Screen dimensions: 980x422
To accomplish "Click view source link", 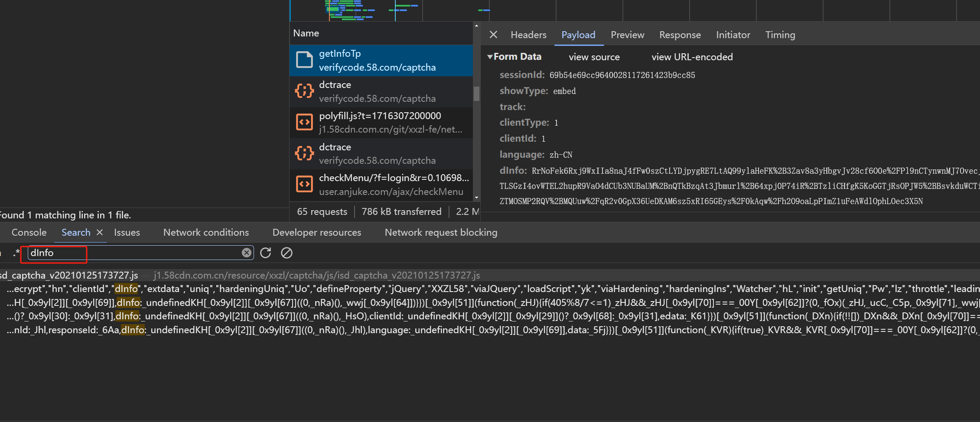I will click(594, 57).
